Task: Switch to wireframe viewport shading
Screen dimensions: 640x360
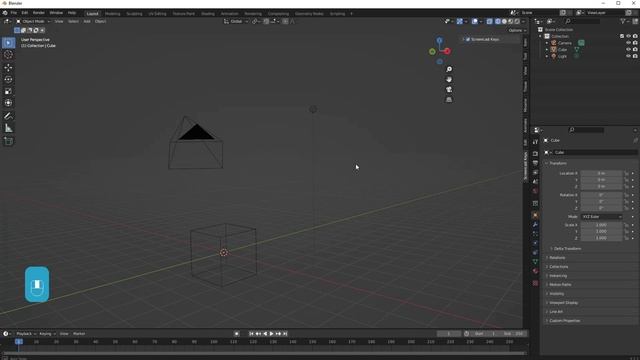Action: coord(498,21)
